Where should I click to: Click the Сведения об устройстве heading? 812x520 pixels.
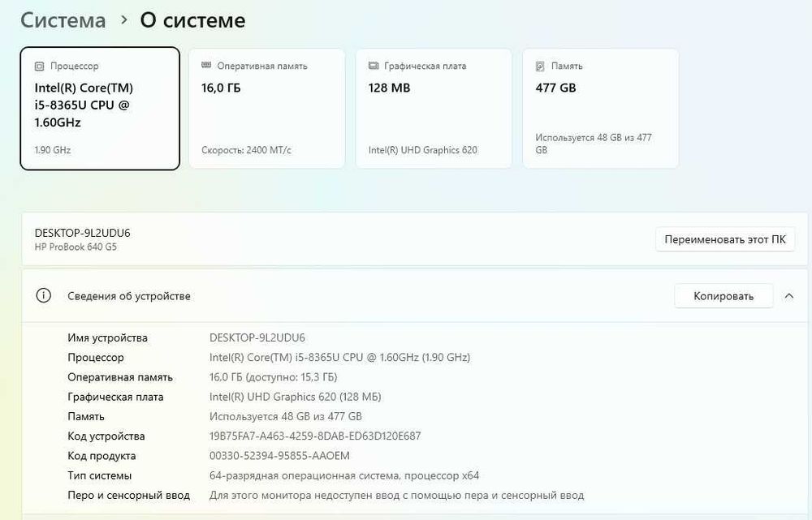(129, 296)
